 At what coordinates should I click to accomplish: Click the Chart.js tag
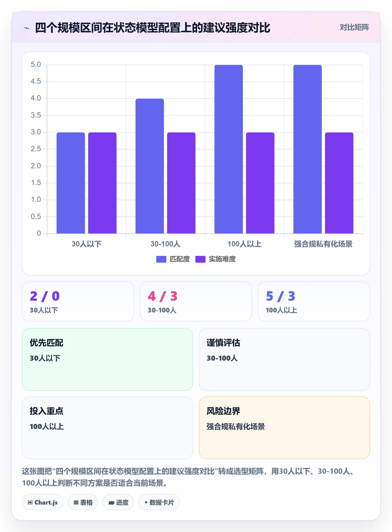pyautogui.click(x=43, y=502)
